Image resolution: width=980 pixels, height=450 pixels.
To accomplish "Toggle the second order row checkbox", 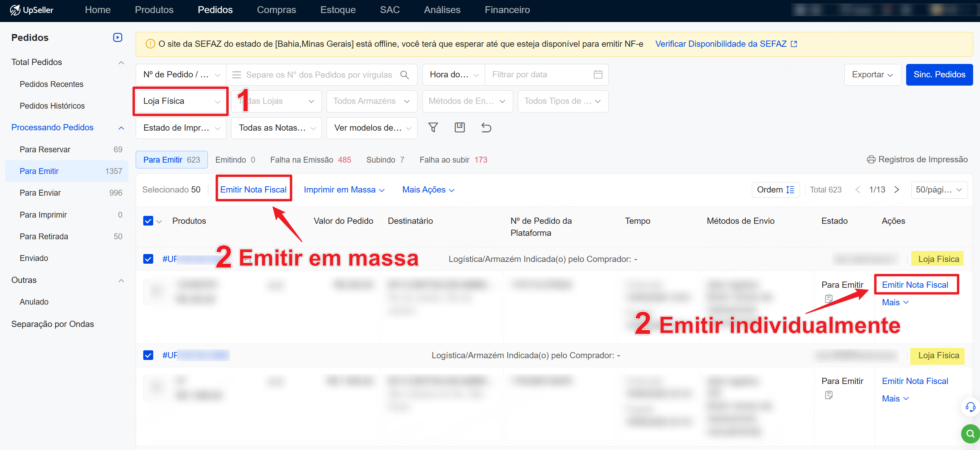I will click(148, 355).
